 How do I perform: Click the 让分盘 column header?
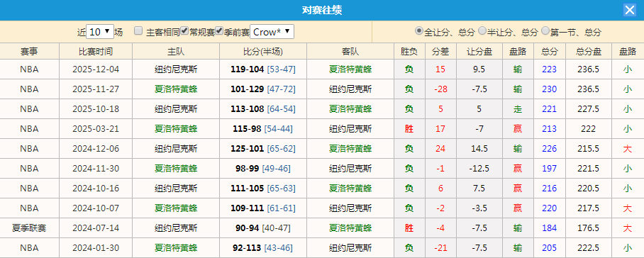479,51
